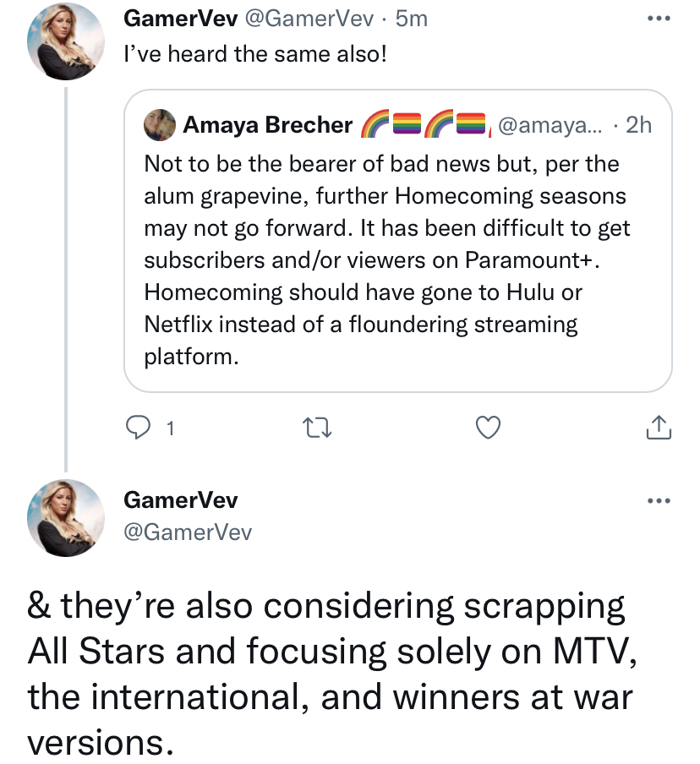
Task: Select tweet text about scrapping All Stars
Action: pyautogui.click(x=332, y=674)
